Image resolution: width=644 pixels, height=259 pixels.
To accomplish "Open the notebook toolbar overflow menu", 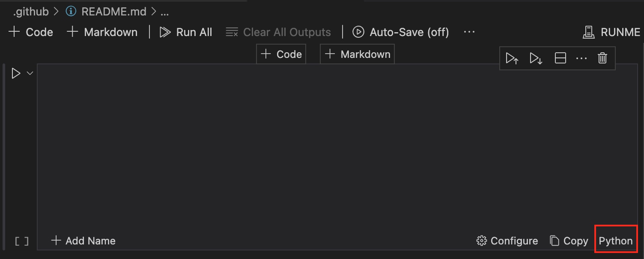I will 469,32.
